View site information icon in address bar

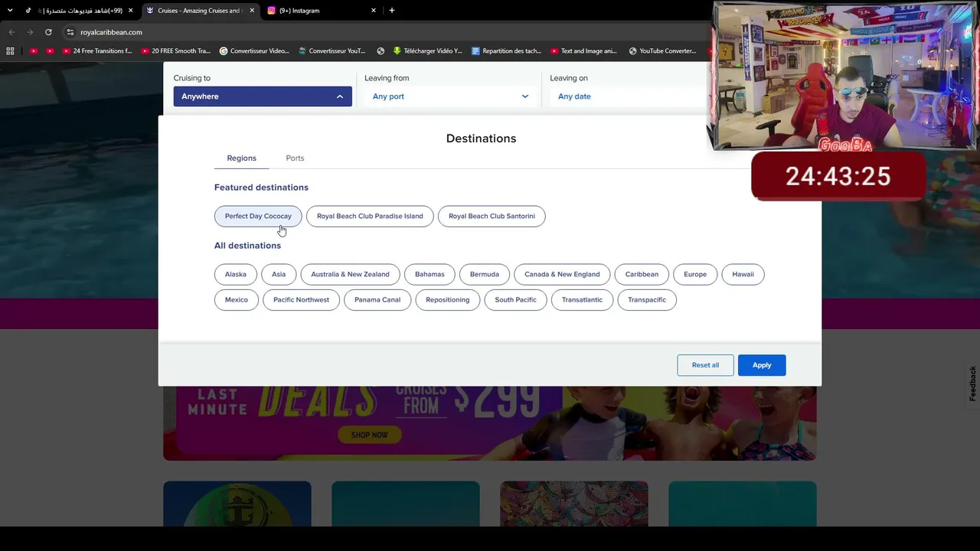coord(70,32)
